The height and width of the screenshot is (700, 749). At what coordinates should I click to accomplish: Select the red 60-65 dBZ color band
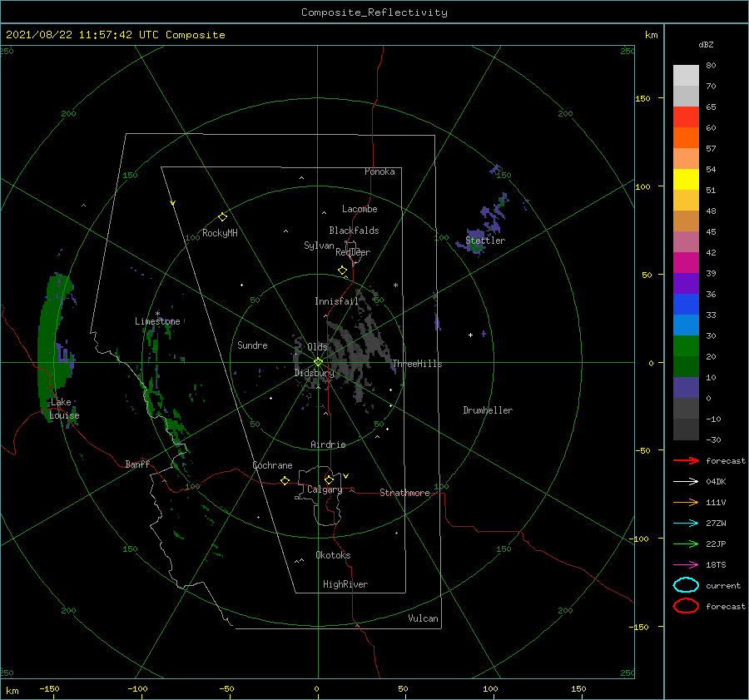coord(686,117)
